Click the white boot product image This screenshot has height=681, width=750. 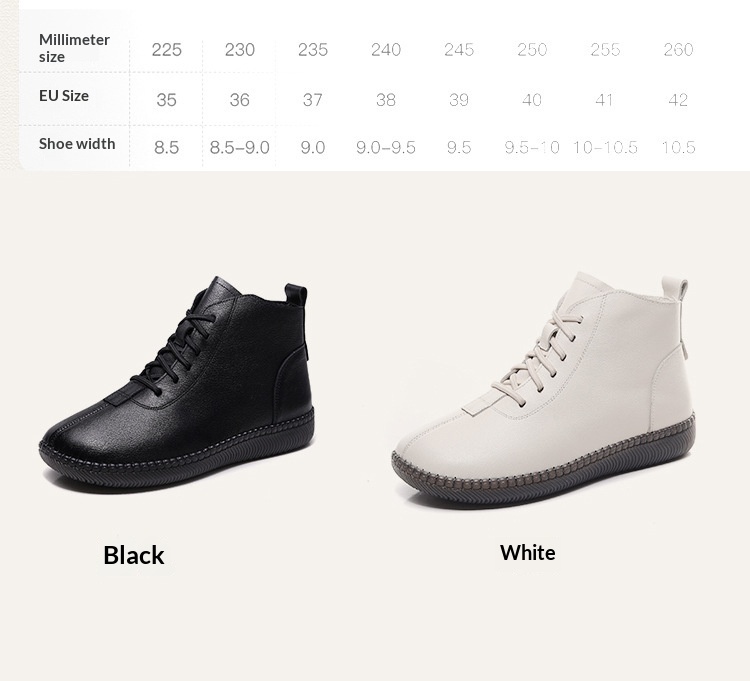543,390
